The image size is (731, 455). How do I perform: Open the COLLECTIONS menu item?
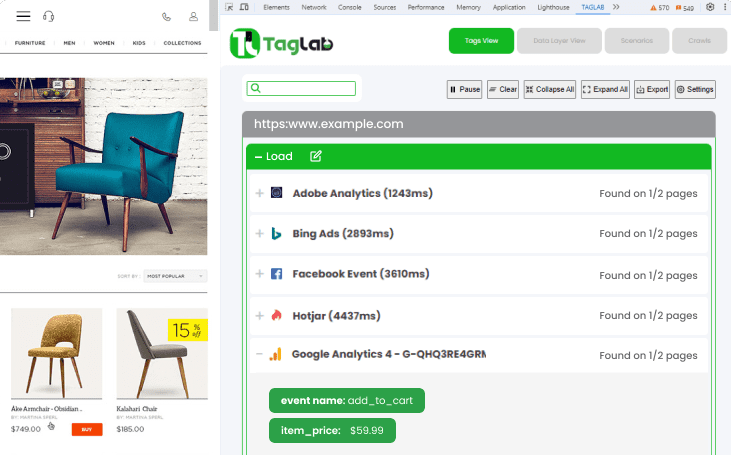(x=182, y=43)
